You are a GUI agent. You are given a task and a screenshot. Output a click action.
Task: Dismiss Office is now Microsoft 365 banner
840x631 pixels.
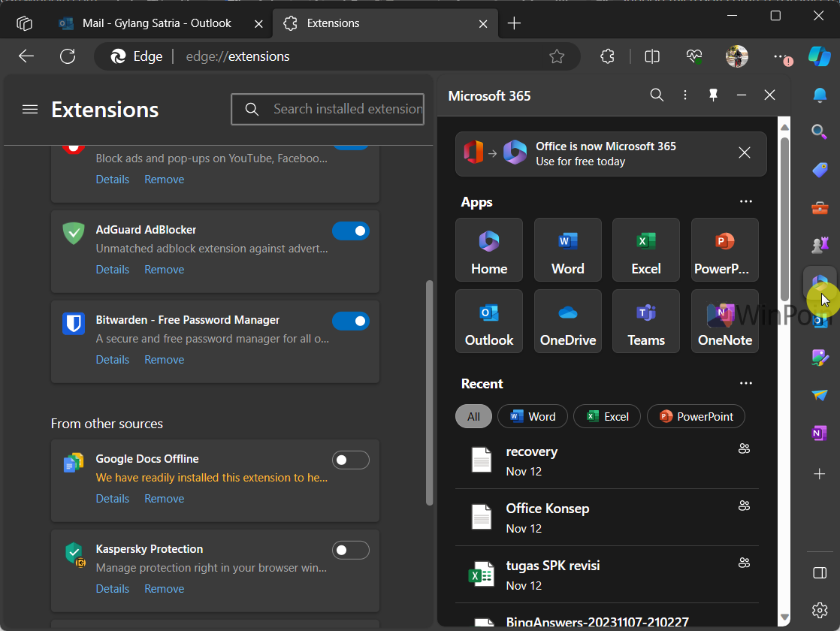tap(744, 152)
